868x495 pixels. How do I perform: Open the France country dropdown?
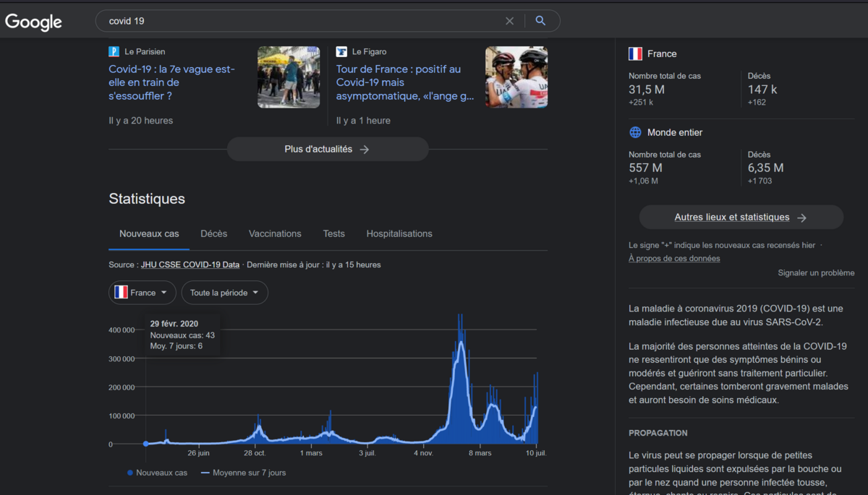(x=142, y=293)
